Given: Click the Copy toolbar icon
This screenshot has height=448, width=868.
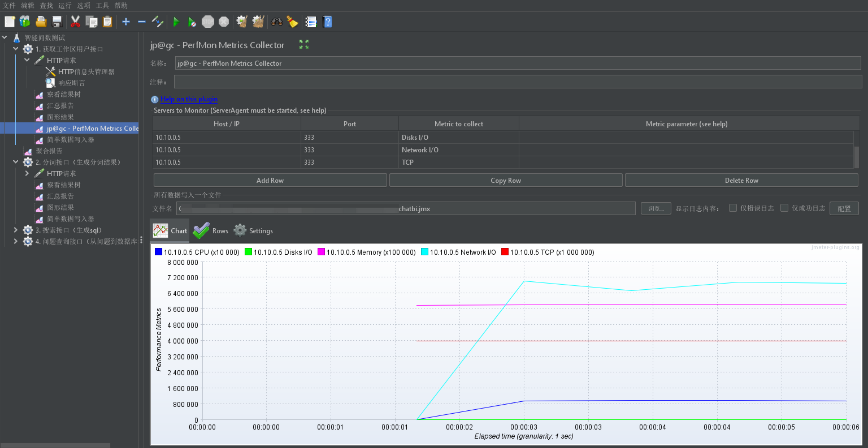Looking at the screenshot, I should (x=91, y=22).
